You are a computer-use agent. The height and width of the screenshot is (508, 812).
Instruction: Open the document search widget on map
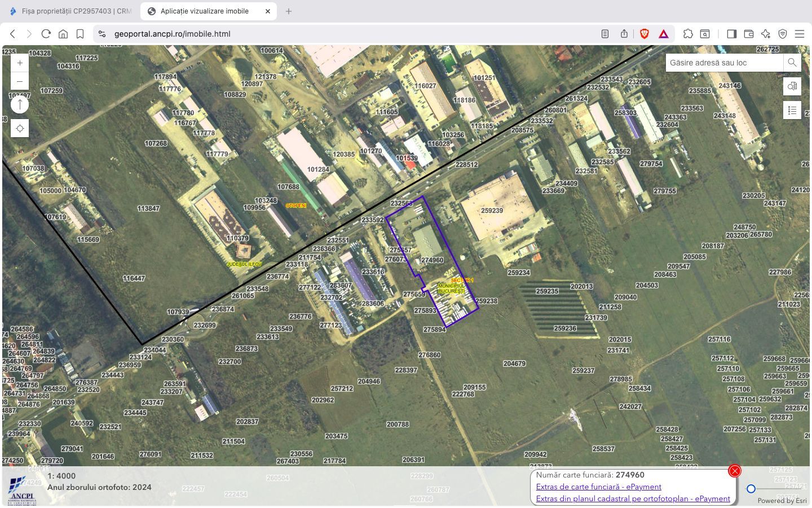(792, 86)
